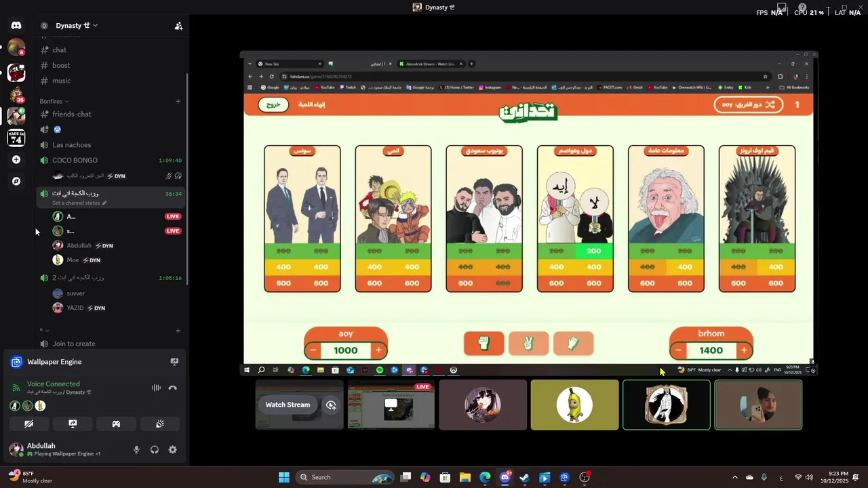The width and height of the screenshot is (868, 488).
Task: Click share your screen button
Action: (73, 424)
